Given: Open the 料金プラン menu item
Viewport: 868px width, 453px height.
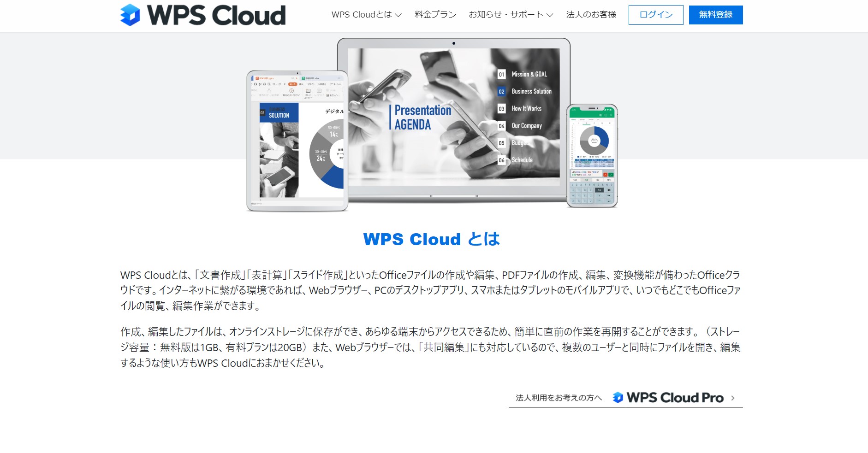Looking at the screenshot, I should point(435,15).
